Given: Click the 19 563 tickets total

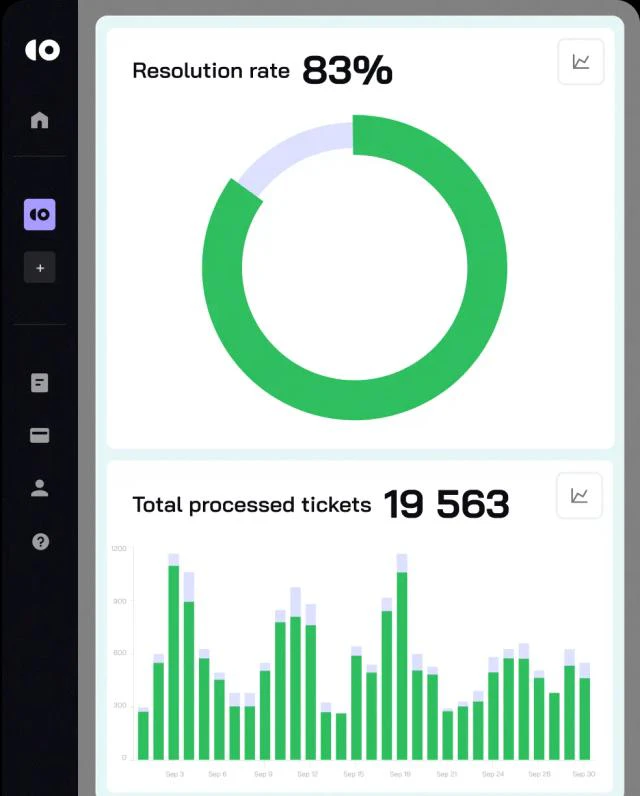Looking at the screenshot, I should tap(447, 504).
